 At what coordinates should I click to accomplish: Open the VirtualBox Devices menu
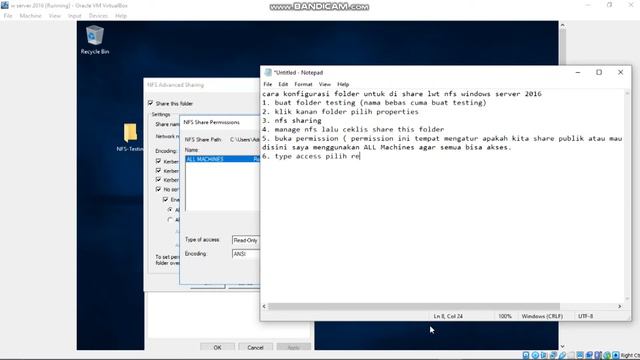click(98, 16)
